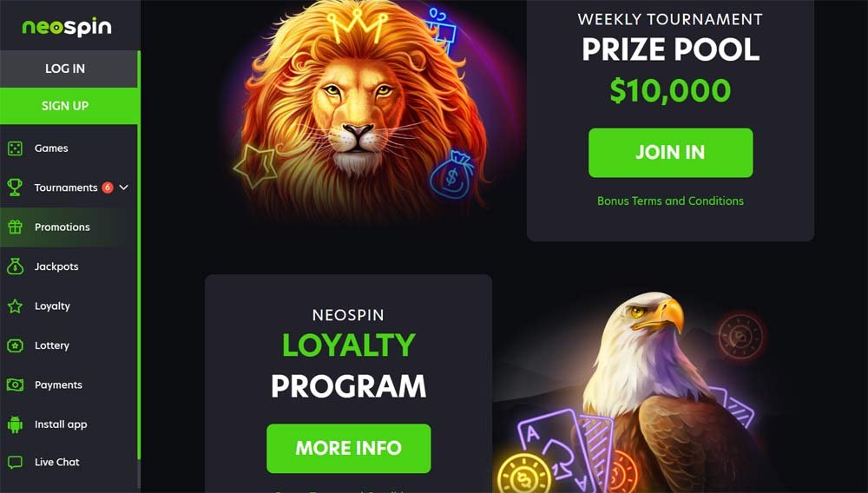The height and width of the screenshot is (493, 868).
Task: Join the weekly tournament with JOIN IN
Action: click(x=670, y=153)
